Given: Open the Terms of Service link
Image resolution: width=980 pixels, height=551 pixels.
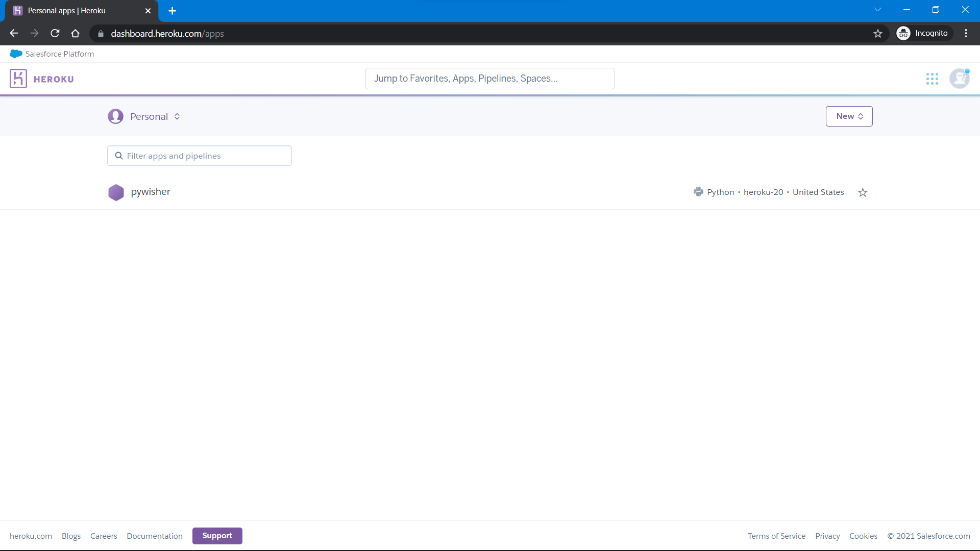Looking at the screenshot, I should click(x=776, y=536).
